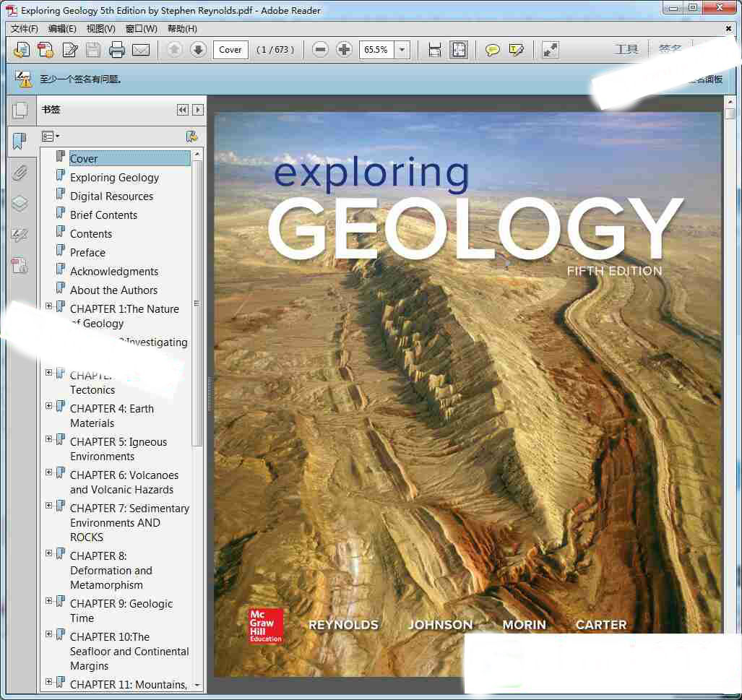The width and height of the screenshot is (742, 700).
Task: Expand CHAPTER 5: Igneous Environments bookmark
Action: pos(48,439)
